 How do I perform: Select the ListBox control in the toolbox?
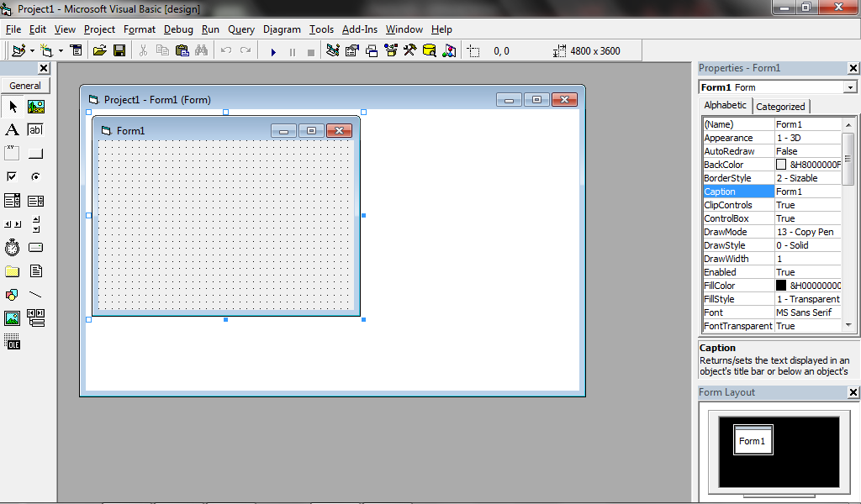(35, 201)
